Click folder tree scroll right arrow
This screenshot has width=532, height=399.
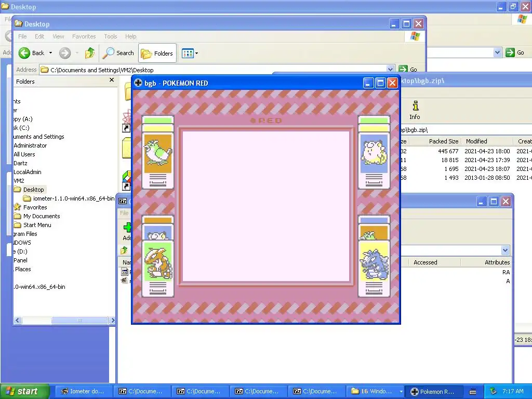click(112, 320)
